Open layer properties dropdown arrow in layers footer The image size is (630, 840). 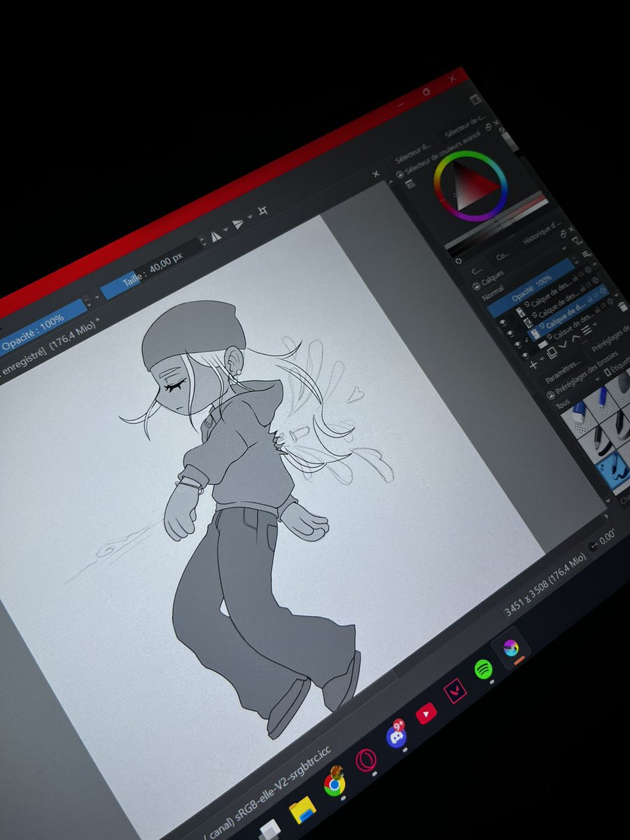[x=595, y=324]
